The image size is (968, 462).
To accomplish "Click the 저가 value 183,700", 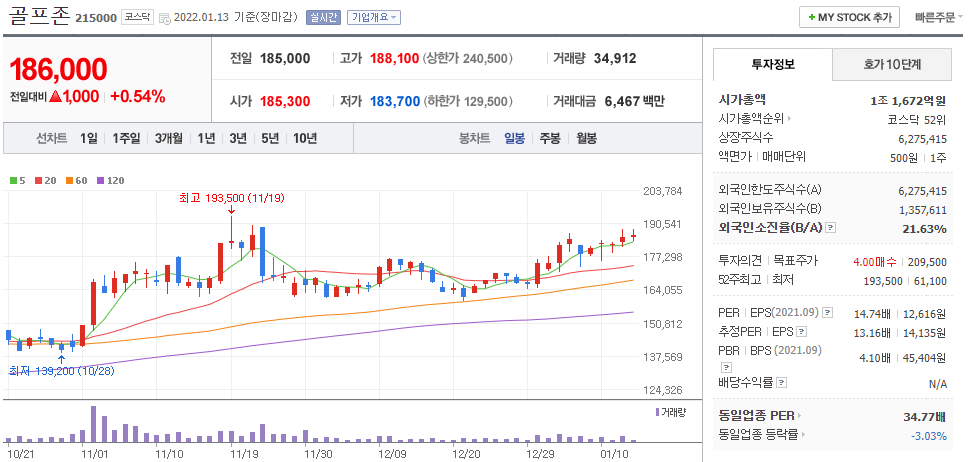I will [395, 101].
